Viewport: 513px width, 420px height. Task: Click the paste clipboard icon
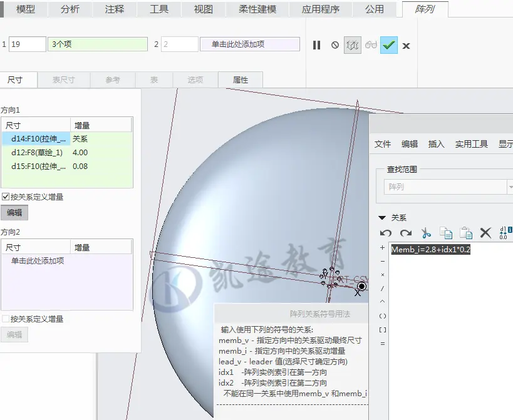(466, 233)
